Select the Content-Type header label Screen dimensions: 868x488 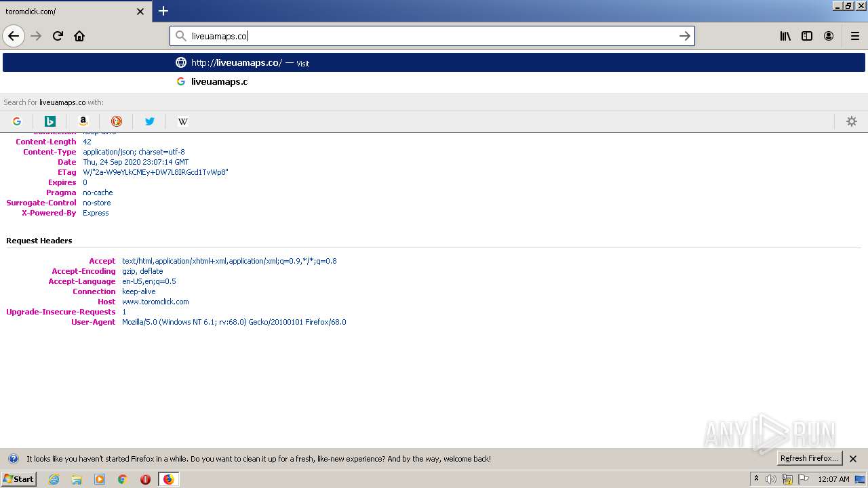[50, 152]
